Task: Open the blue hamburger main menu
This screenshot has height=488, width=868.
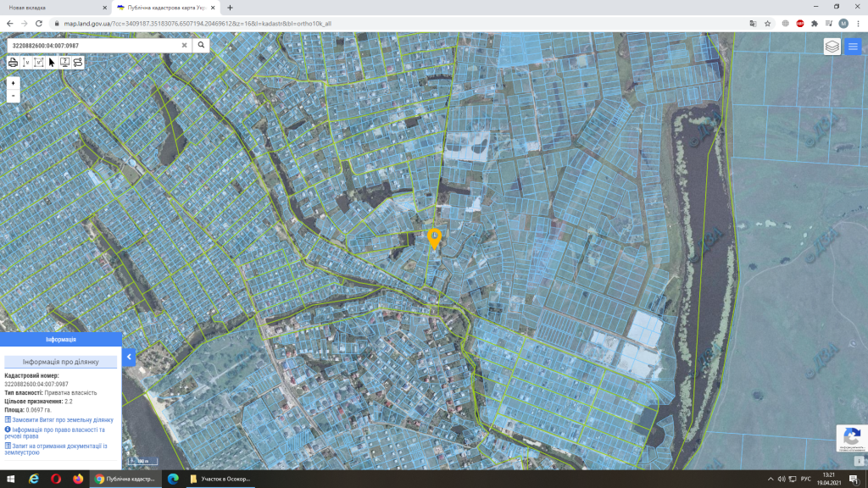Action: [x=853, y=47]
